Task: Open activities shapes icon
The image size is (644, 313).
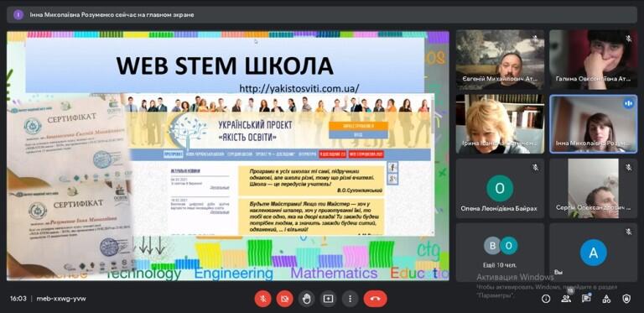Action: point(606,299)
